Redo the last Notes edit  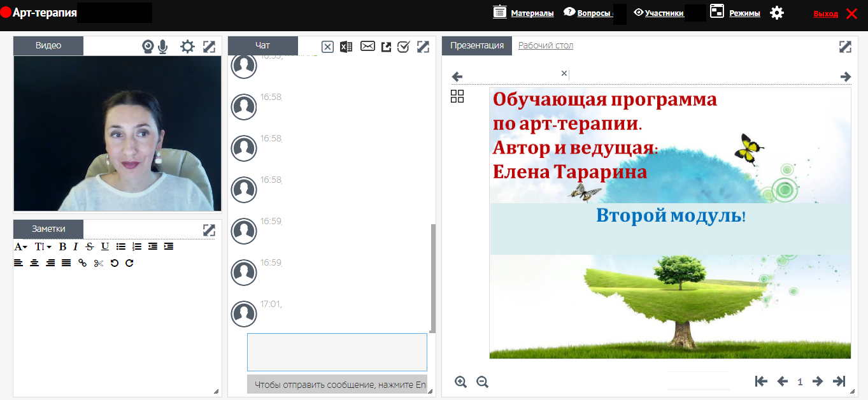[129, 263]
